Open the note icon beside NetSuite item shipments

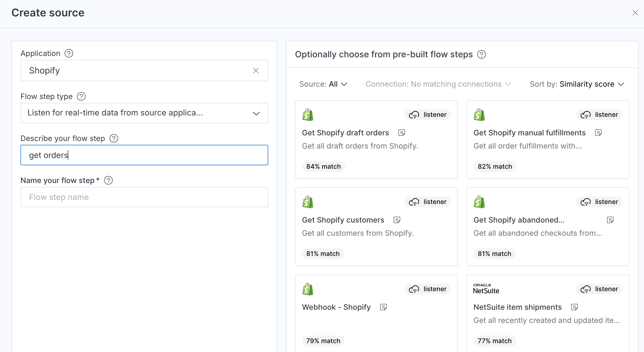[x=574, y=307]
